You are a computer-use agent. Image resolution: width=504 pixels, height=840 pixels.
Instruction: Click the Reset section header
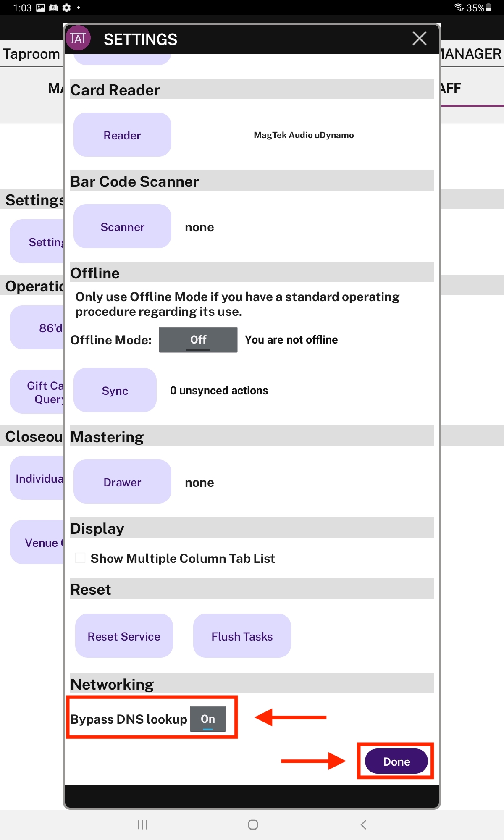(252, 589)
